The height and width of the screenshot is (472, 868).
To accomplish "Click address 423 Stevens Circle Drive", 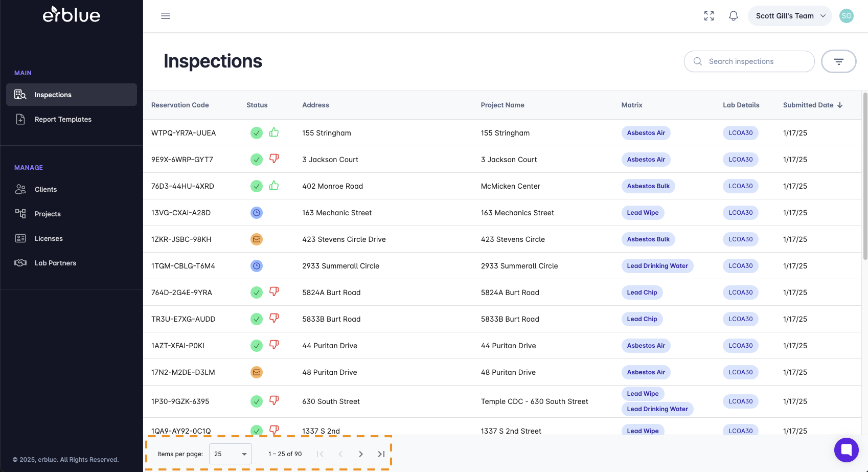I will tap(344, 239).
